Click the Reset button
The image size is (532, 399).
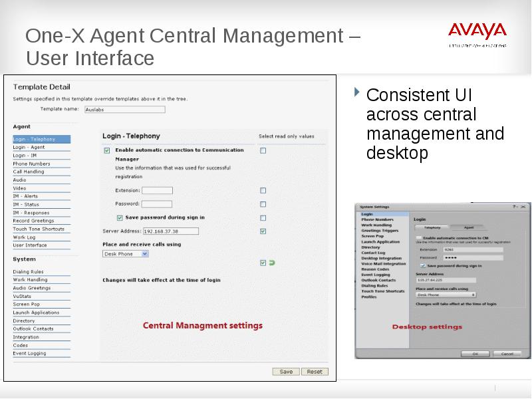(x=315, y=372)
